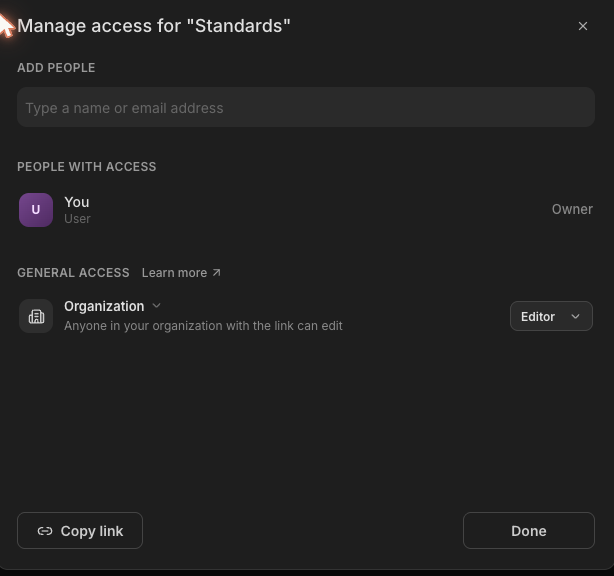Click the GENERAL ACCESS heading
This screenshot has height=576, width=614.
tap(73, 273)
